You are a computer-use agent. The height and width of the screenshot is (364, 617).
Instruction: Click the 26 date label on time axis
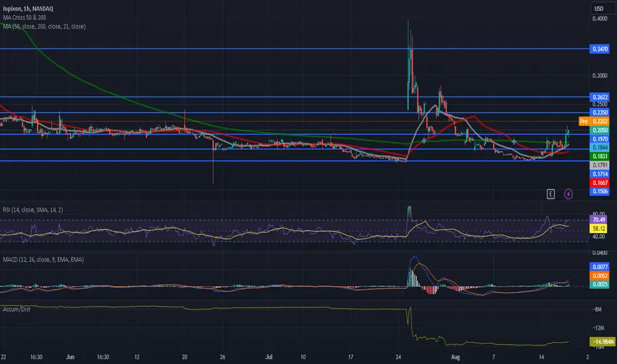(222, 357)
